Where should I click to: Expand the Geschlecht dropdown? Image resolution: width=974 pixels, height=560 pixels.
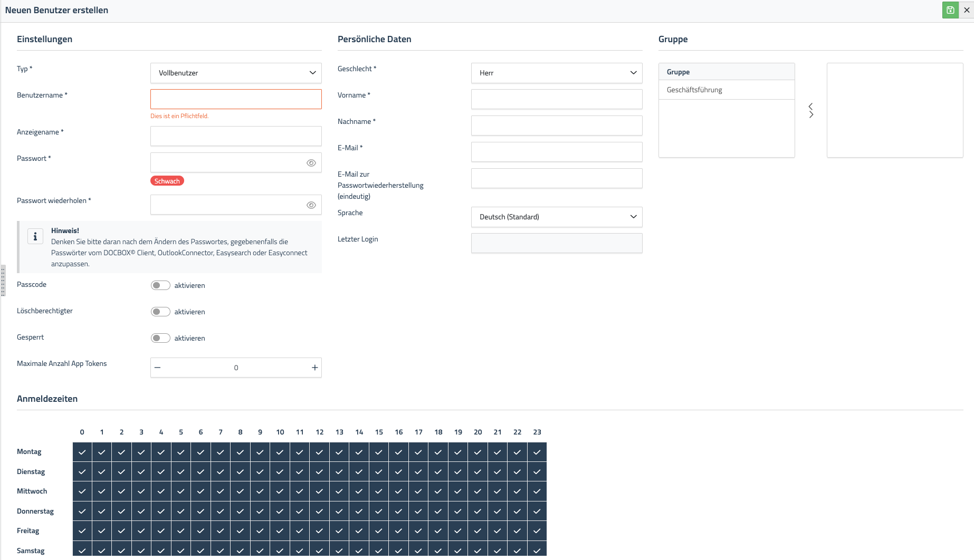pos(557,73)
